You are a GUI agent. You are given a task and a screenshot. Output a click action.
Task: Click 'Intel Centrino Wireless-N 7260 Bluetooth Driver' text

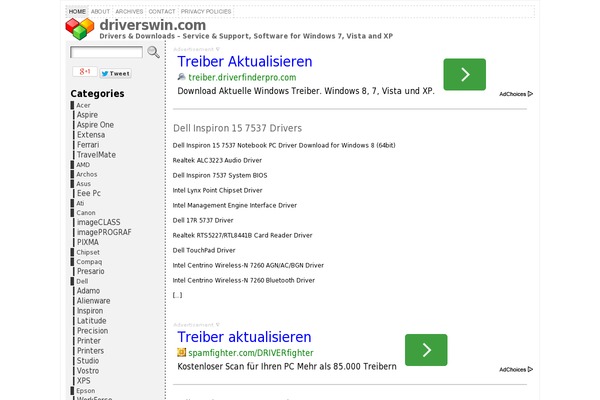243,280
